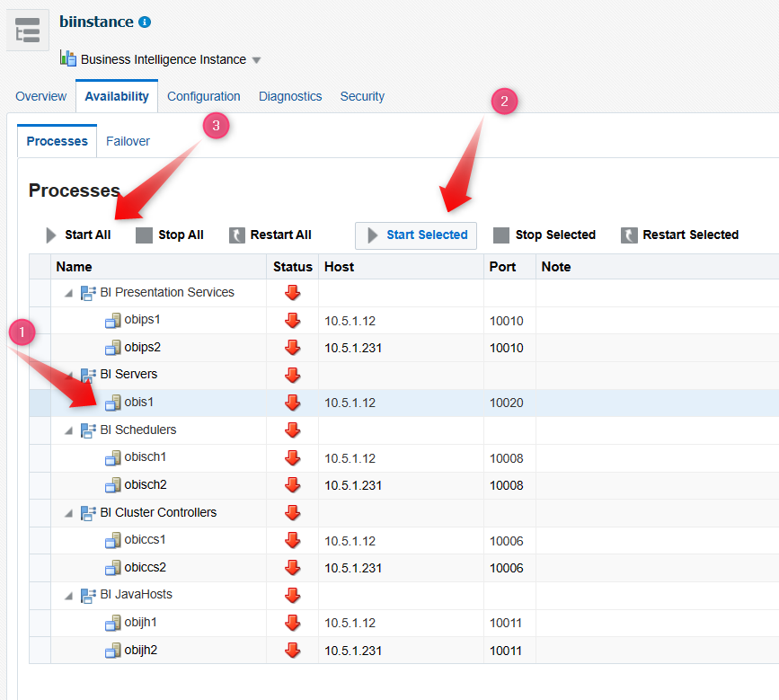779x700 pixels.
Task: Switch to the Overview tab
Action: [x=40, y=96]
